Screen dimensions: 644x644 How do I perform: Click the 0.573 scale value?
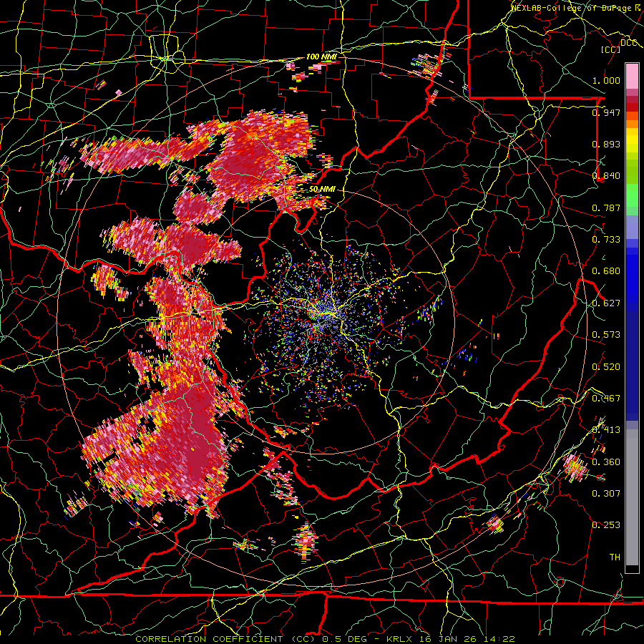coord(606,335)
